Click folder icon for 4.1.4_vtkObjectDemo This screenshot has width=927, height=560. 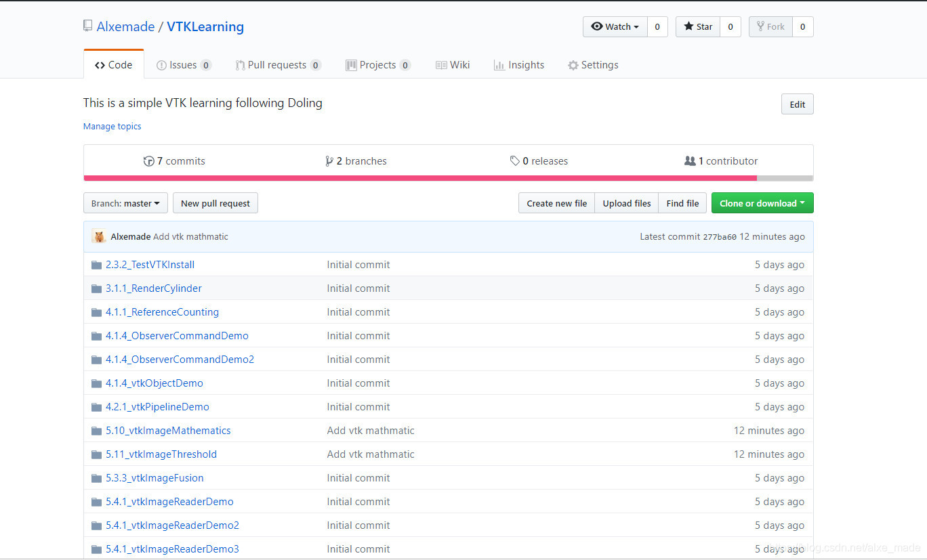[x=96, y=383]
